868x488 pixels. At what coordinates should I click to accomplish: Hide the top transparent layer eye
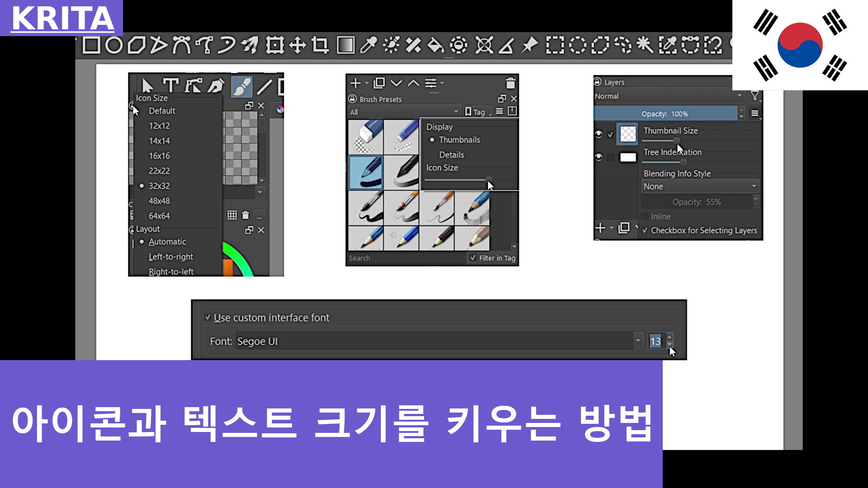click(x=599, y=134)
